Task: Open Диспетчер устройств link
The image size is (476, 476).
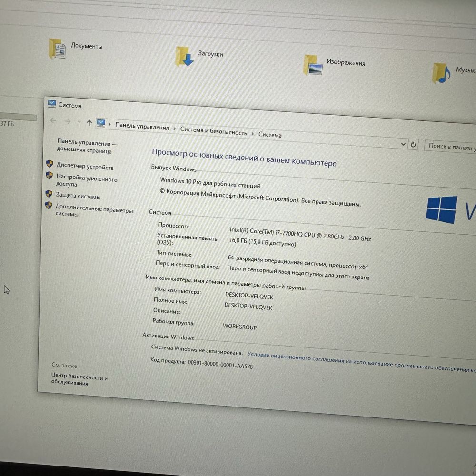Action: point(85,166)
